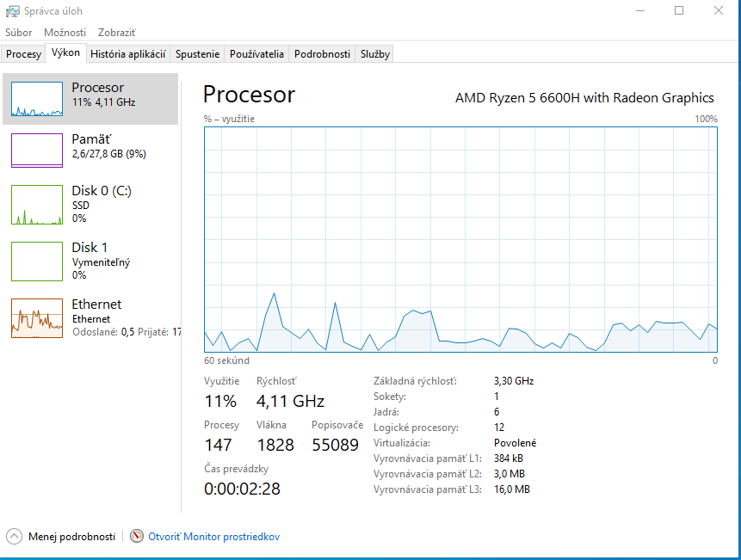The width and height of the screenshot is (741, 560).
Task: Go to the Spustenie tab
Action: pyautogui.click(x=198, y=54)
